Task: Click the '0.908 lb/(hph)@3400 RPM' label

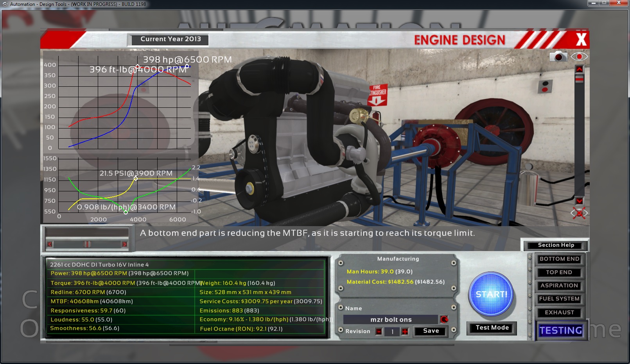Action: [126, 207]
